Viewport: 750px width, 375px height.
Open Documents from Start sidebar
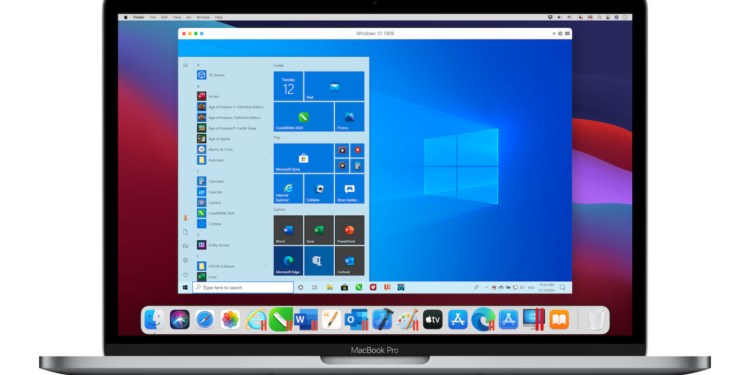pyautogui.click(x=185, y=232)
